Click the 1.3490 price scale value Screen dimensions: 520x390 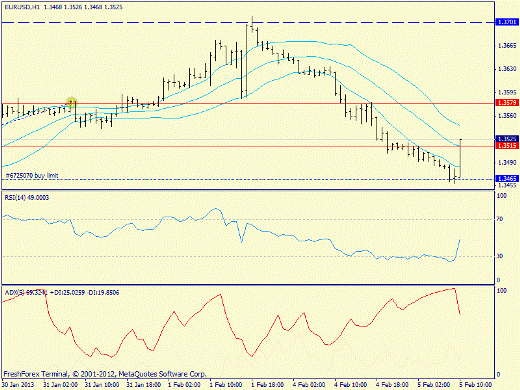[507, 163]
